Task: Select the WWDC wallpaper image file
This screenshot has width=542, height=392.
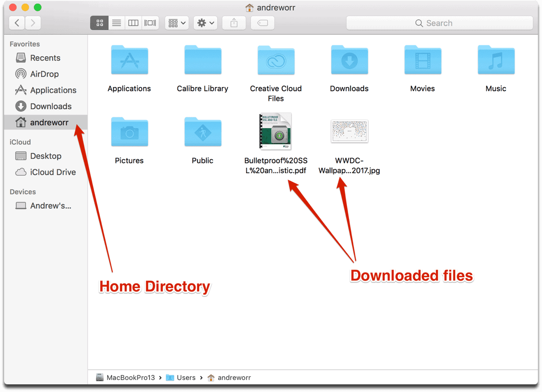Action: click(349, 132)
